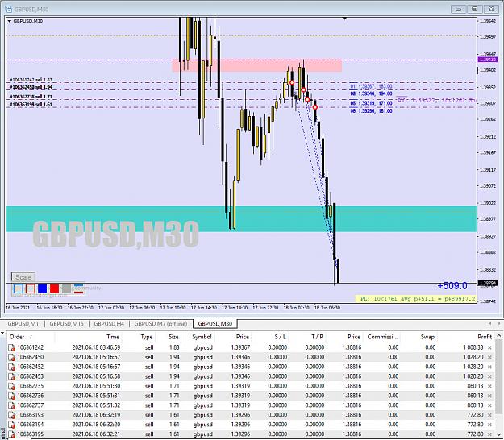Click the +509.0 profit readout on the chart
Image resolution: width=504 pixels, height=440 pixels.
pos(452,286)
